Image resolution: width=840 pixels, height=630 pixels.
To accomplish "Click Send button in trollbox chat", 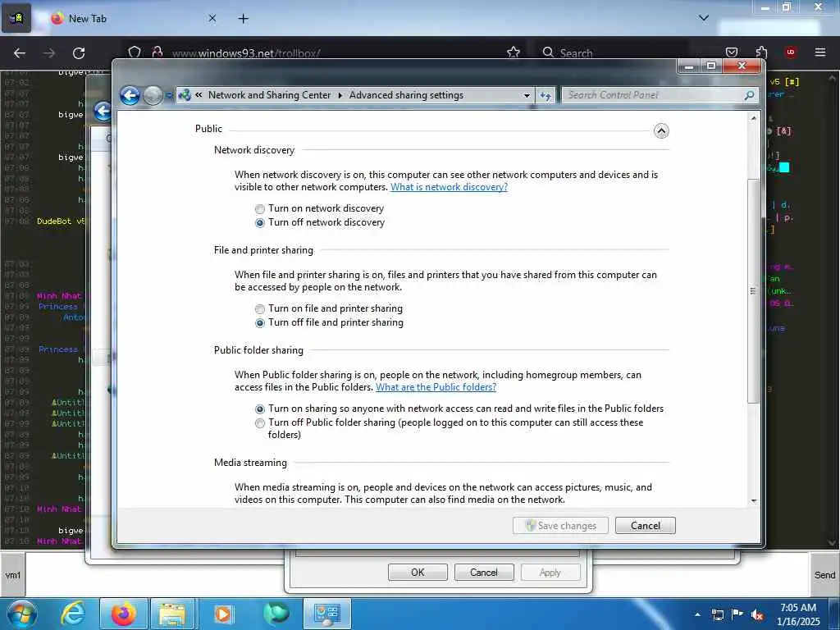I will point(824,575).
